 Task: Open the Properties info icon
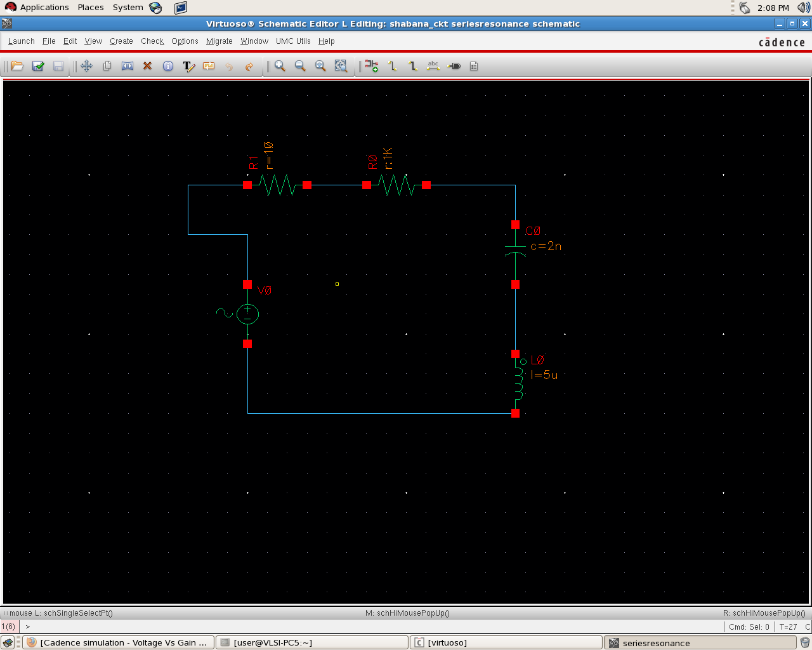coord(168,66)
